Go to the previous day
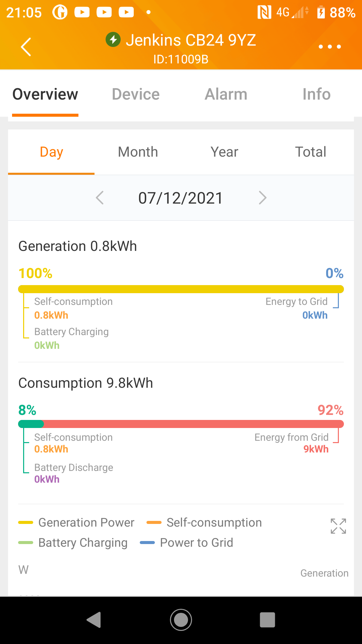Viewport: 362px width, 644px height. point(100,198)
